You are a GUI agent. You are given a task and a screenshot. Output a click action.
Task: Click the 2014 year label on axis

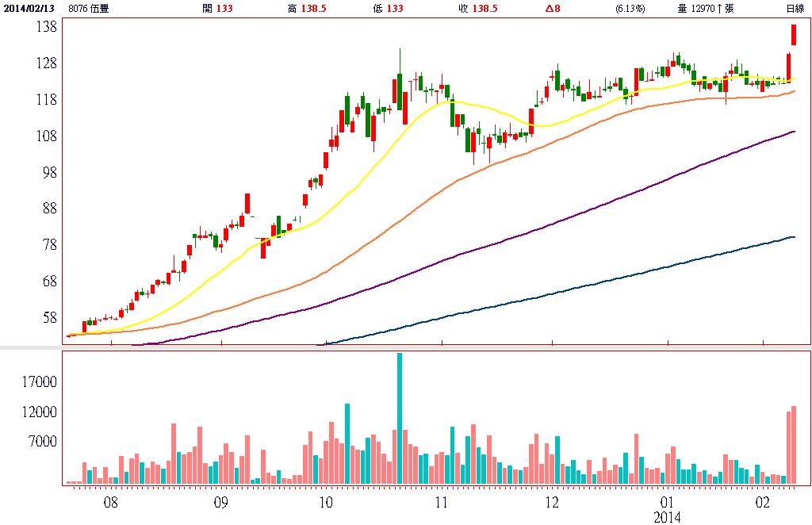click(x=667, y=517)
